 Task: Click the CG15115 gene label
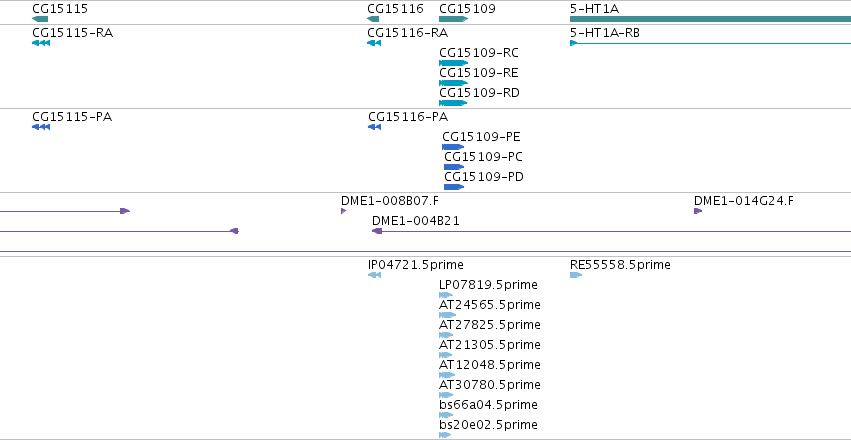[x=60, y=9]
